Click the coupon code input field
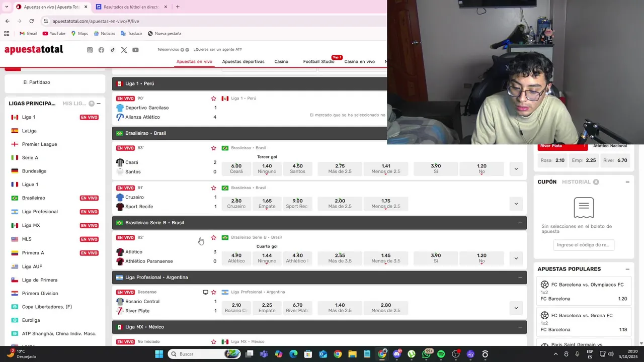Image resolution: width=644 pixels, height=362 pixels. 584,245
